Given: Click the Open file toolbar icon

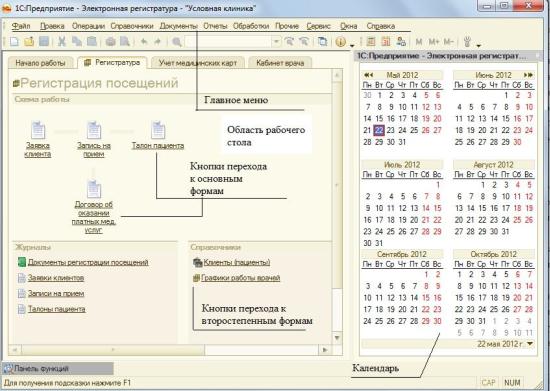Looking at the screenshot, I should (x=29, y=42).
